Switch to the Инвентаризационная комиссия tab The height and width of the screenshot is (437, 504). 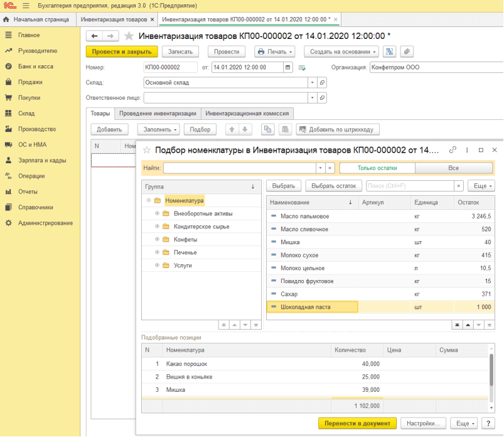pos(247,113)
